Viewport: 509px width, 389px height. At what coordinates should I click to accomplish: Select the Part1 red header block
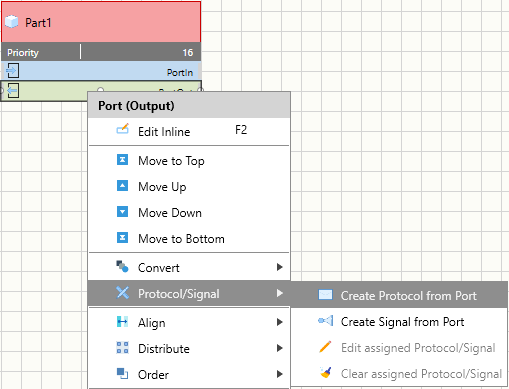click(101, 22)
